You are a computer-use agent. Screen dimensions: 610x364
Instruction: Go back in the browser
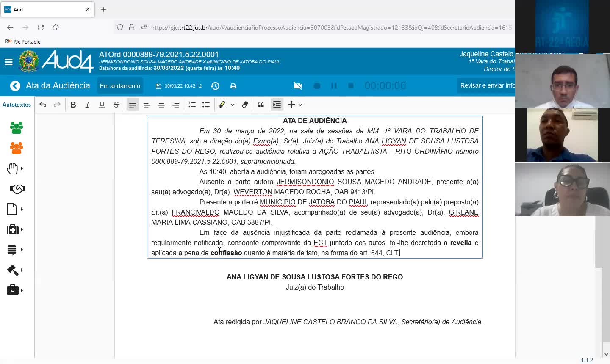[x=10, y=27]
